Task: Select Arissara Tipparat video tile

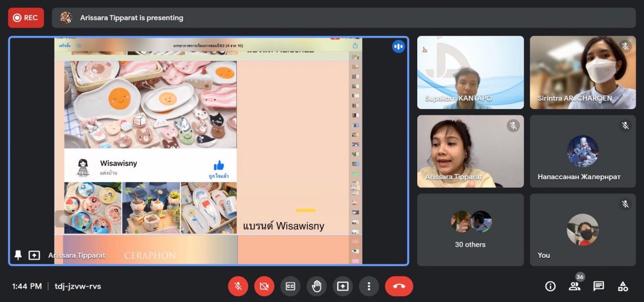Action: click(x=471, y=151)
